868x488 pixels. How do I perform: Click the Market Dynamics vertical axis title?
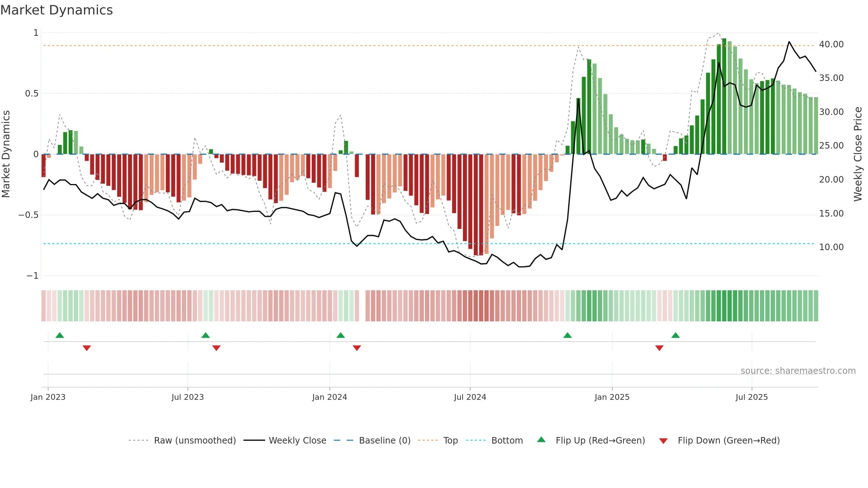tap(6, 154)
